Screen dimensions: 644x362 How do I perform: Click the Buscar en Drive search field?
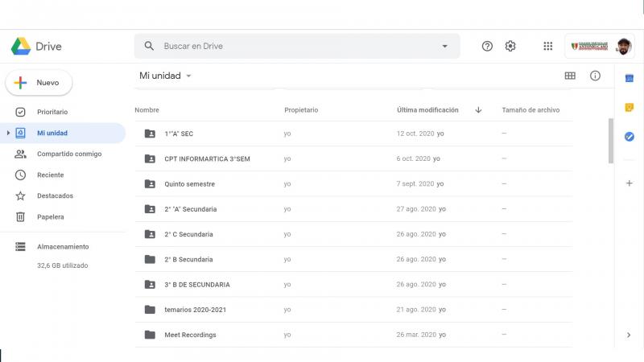coord(298,46)
